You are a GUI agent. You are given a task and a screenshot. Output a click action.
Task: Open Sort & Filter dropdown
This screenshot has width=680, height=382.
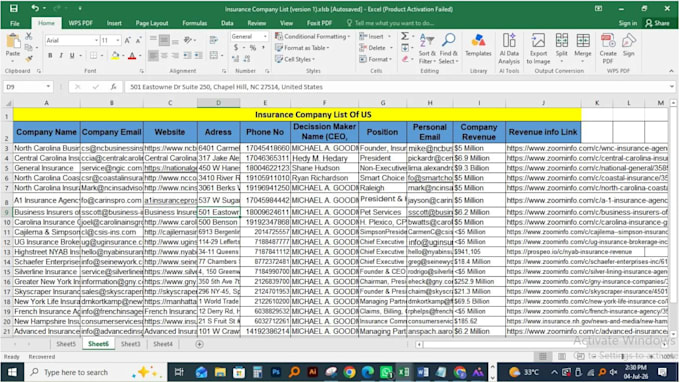pyautogui.click(x=427, y=49)
